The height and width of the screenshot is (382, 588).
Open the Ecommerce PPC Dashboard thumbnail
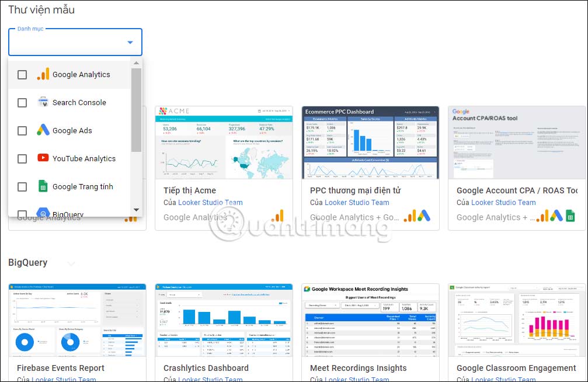click(371, 143)
